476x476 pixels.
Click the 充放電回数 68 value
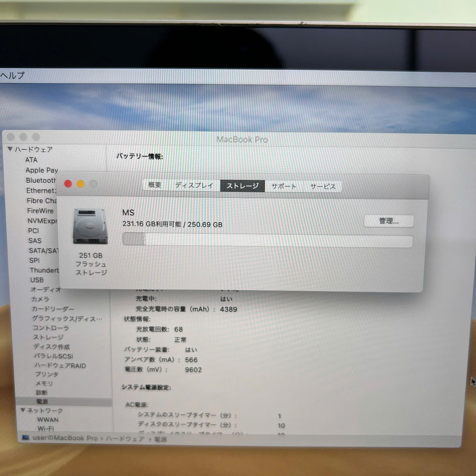(x=178, y=329)
